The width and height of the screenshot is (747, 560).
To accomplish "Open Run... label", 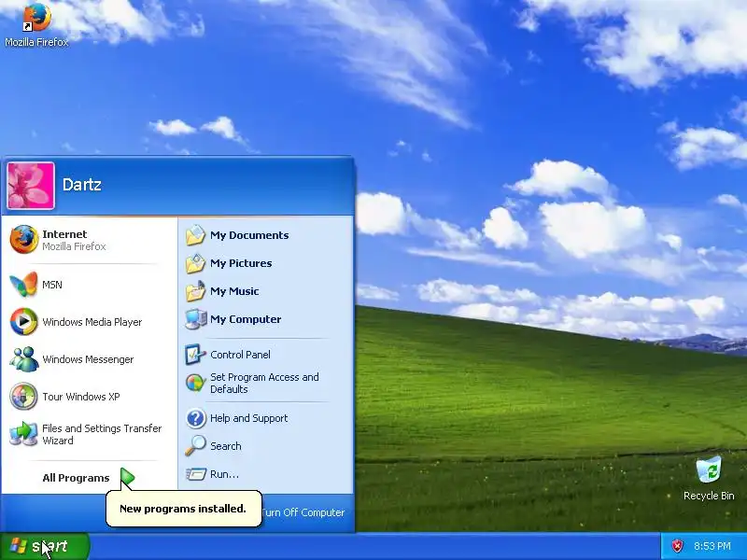I will 224,474.
